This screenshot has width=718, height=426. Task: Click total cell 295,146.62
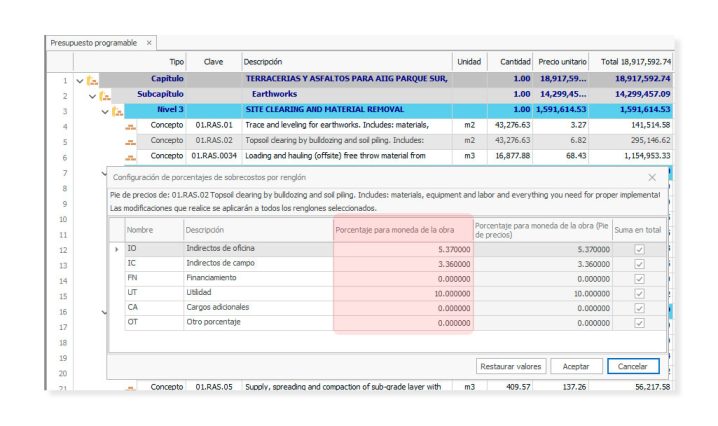pyautogui.click(x=631, y=141)
